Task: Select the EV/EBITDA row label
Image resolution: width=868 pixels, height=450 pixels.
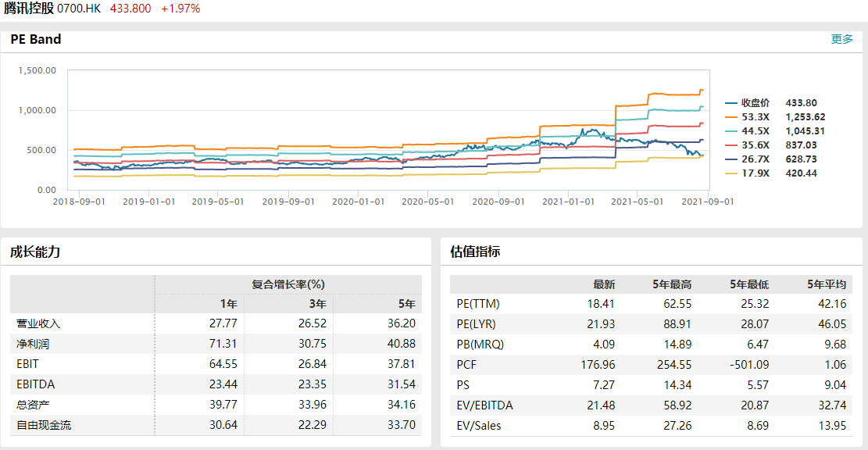Action: click(x=485, y=405)
